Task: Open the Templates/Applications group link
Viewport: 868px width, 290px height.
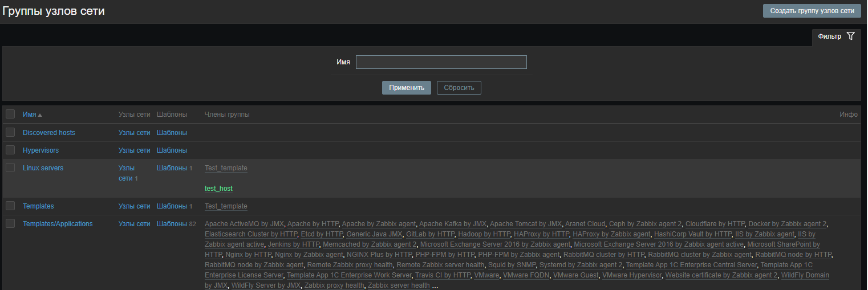Action: (x=58, y=224)
